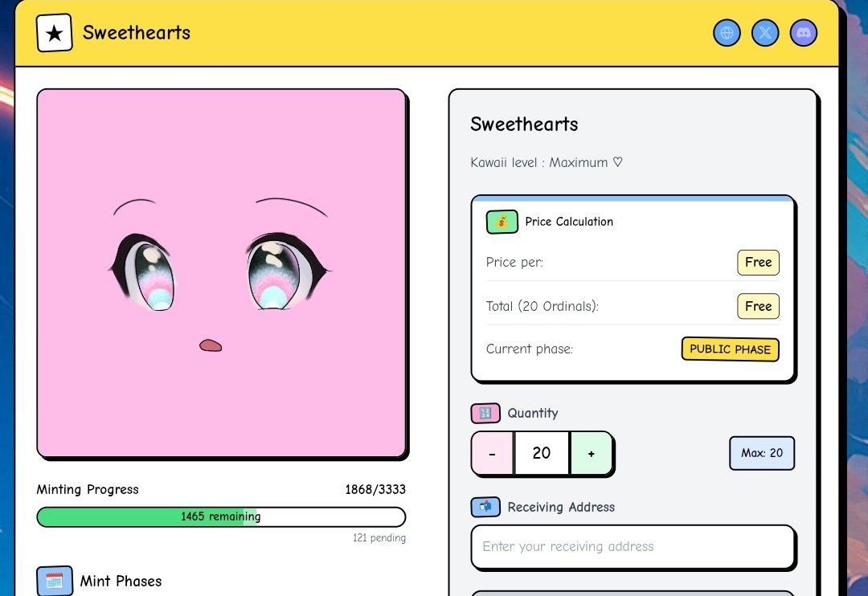The width and height of the screenshot is (868, 596).
Task: Open the website globe icon
Action: (727, 33)
